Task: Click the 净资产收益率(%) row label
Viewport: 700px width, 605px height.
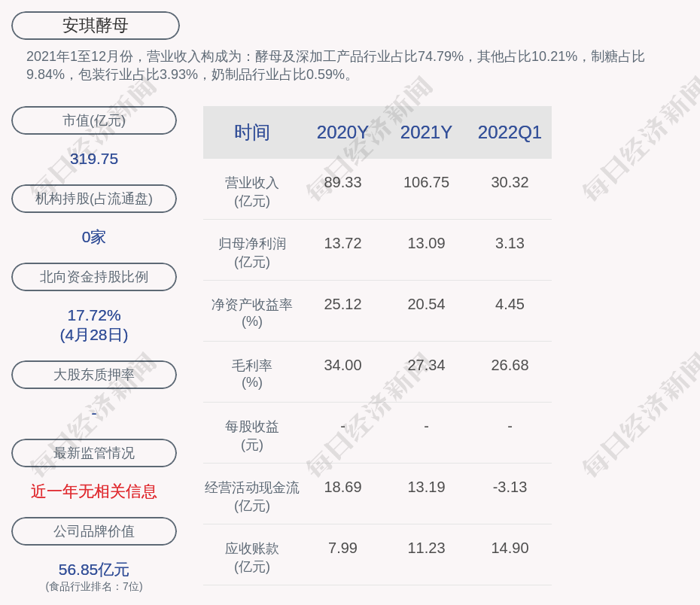Action: pyautogui.click(x=252, y=313)
